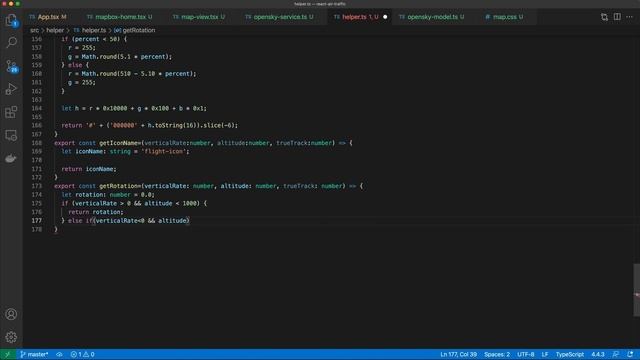
Task: Click Math.round on line 158
Action: point(99,56)
